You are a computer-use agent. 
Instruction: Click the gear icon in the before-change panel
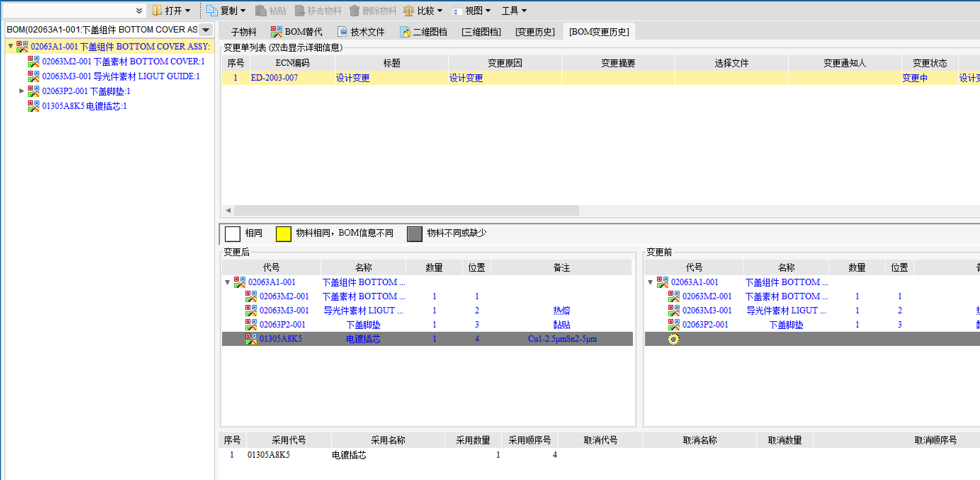click(673, 339)
